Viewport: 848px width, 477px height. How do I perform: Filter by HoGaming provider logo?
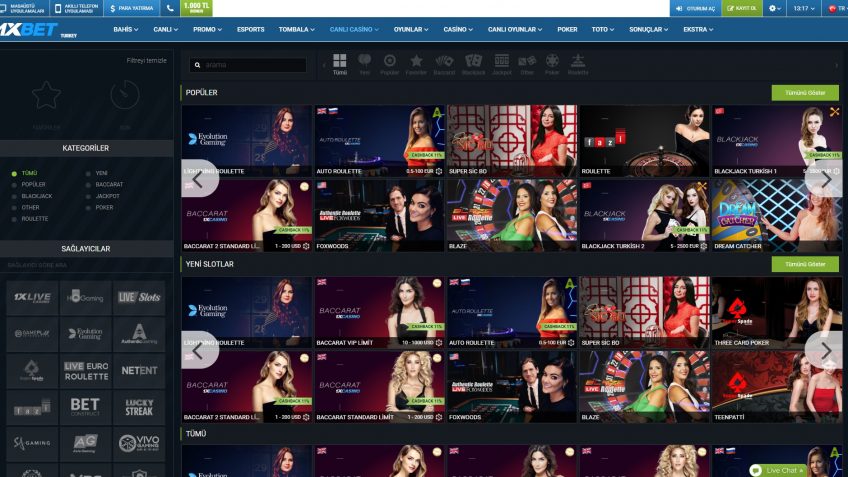point(85,297)
